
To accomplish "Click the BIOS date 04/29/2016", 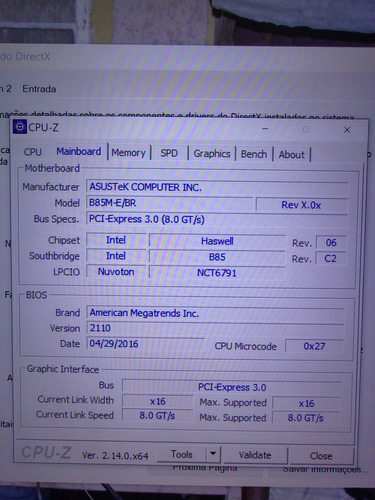I will 145,344.
